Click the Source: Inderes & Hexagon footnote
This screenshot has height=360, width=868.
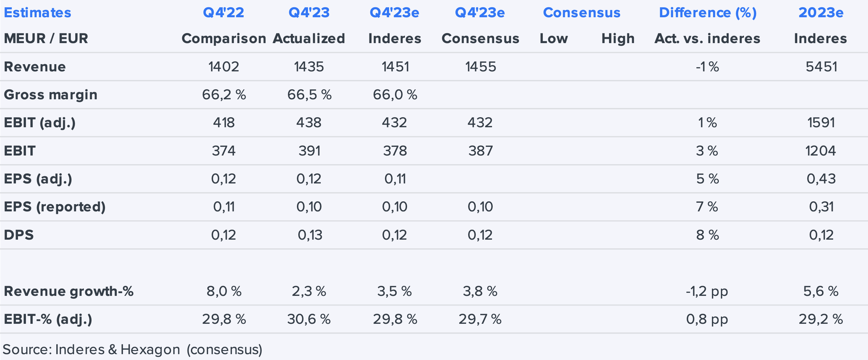tap(132, 349)
